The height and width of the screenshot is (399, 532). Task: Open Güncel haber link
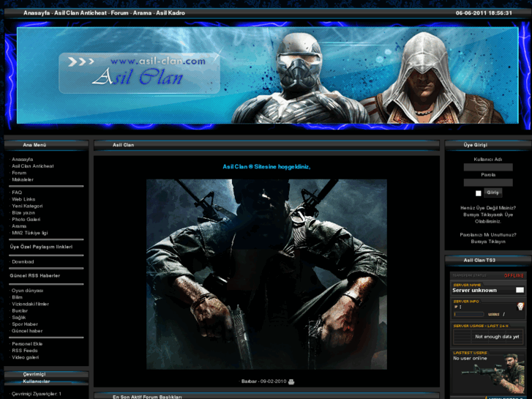pos(27,331)
